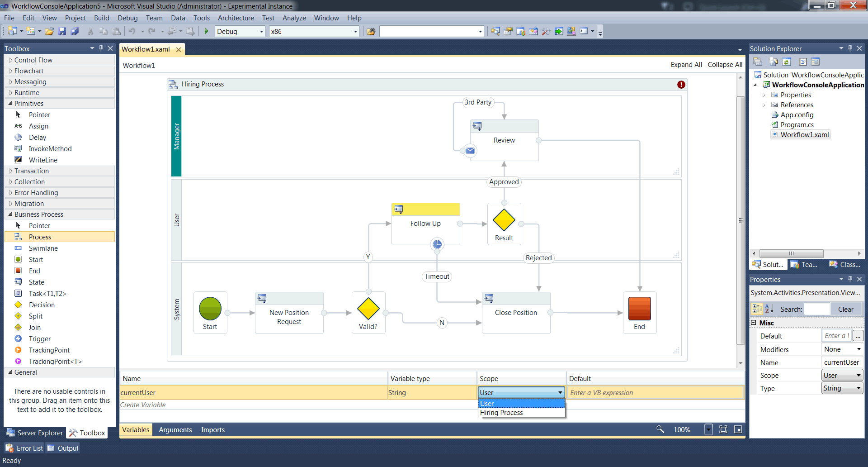Select the Delay primitive in Toolbox
868x467 pixels.
pos(60,137)
